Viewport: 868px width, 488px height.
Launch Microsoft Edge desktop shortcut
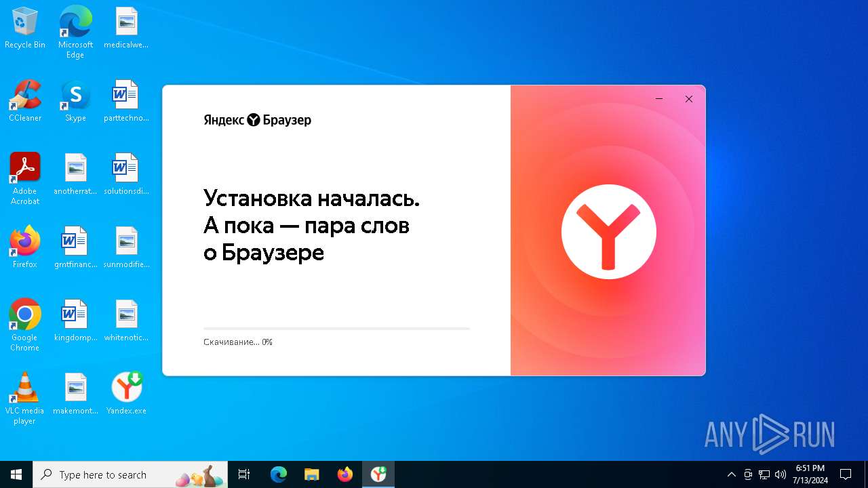[75, 32]
